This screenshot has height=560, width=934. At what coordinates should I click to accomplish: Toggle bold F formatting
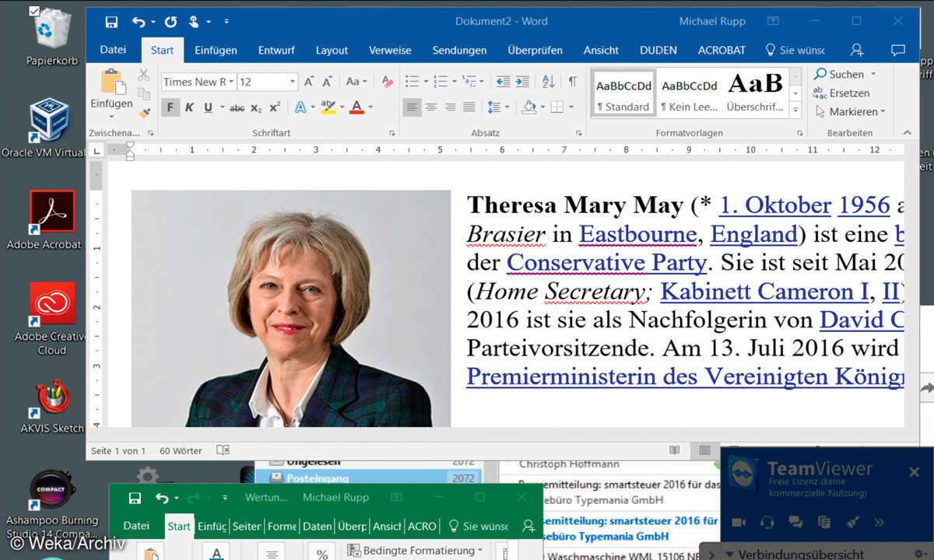[170, 107]
